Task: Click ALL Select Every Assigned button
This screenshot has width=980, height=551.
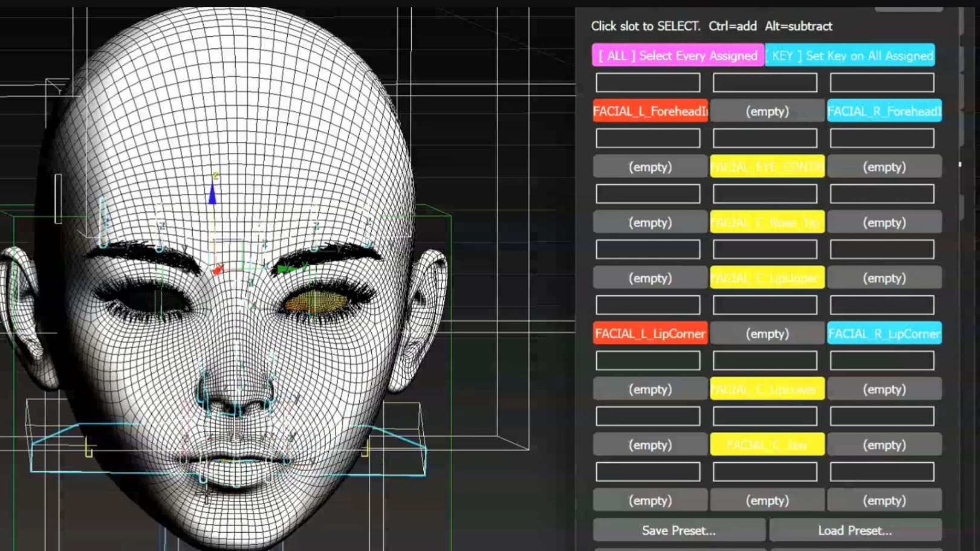Action: (678, 56)
